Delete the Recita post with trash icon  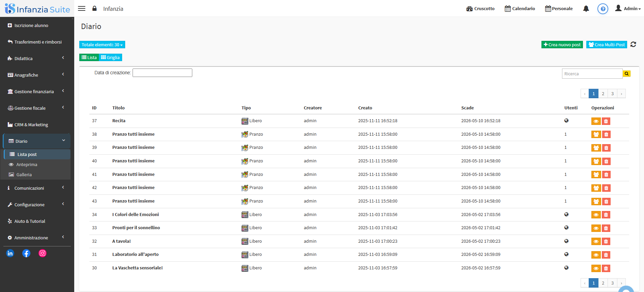click(x=606, y=121)
